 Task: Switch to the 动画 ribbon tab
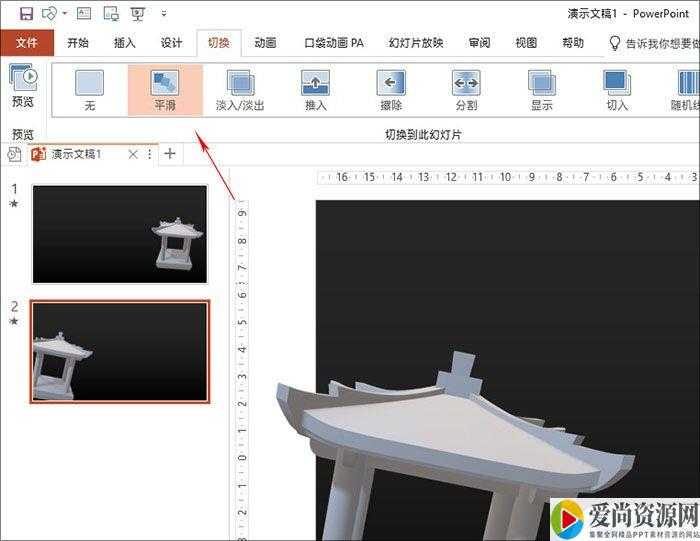[x=265, y=43]
